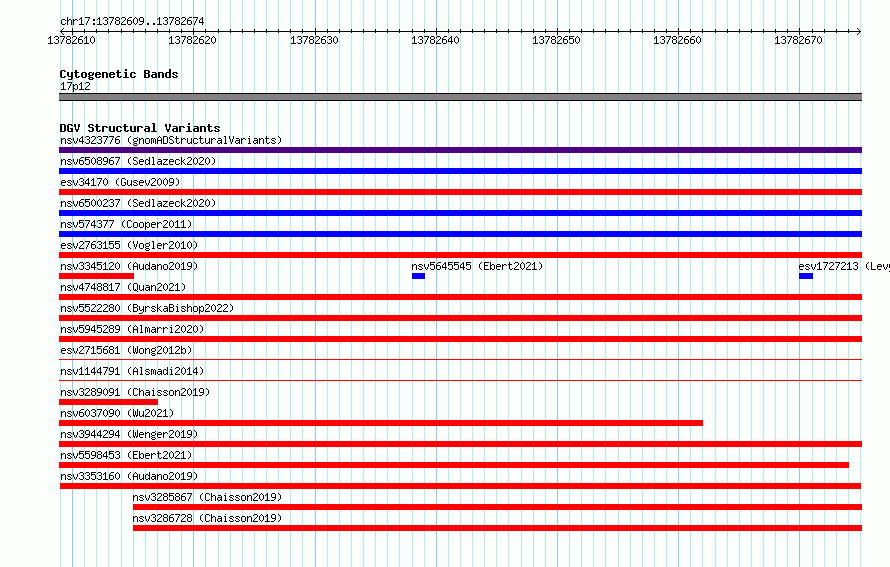
Task: Click the red nsv3353160 variant bar
Action: click(x=460, y=486)
